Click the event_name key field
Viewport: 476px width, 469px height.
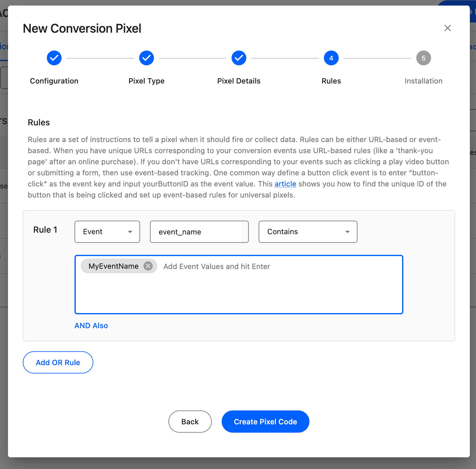(199, 232)
